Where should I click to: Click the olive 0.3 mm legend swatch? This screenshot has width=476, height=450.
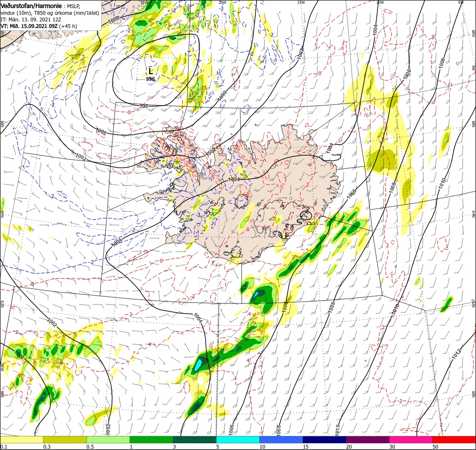pos(65,440)
